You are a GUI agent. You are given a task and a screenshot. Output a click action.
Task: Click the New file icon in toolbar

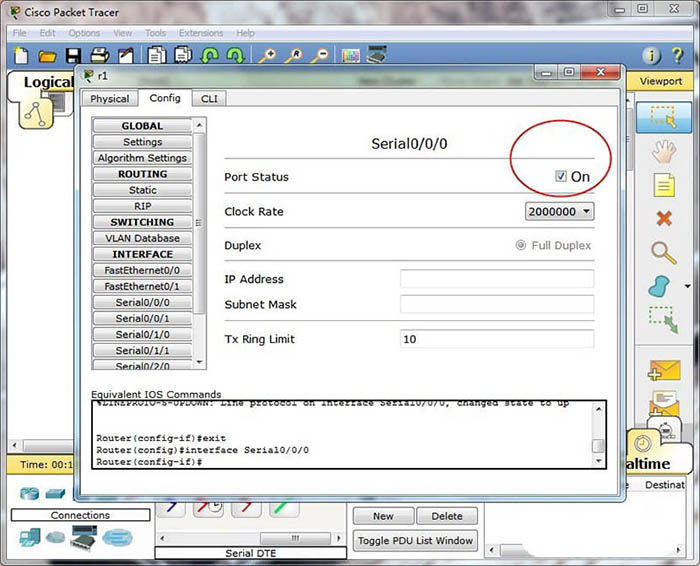coord(21,56)
